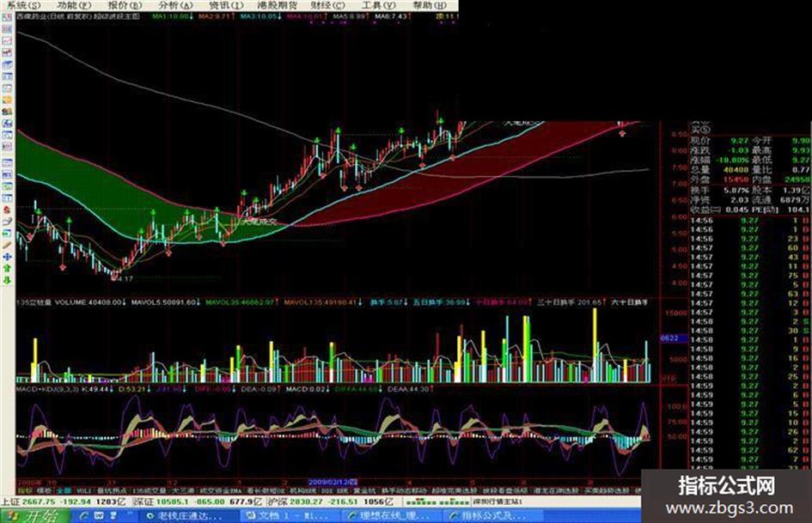
Task: Click the 现价 9.27 quote value
Action: click(x=740, y=140)
